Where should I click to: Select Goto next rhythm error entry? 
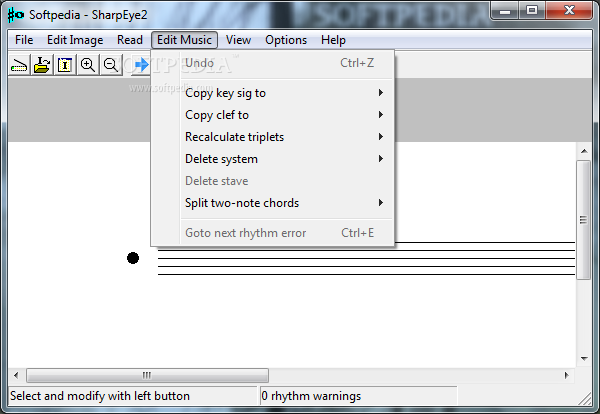point(272,233)
